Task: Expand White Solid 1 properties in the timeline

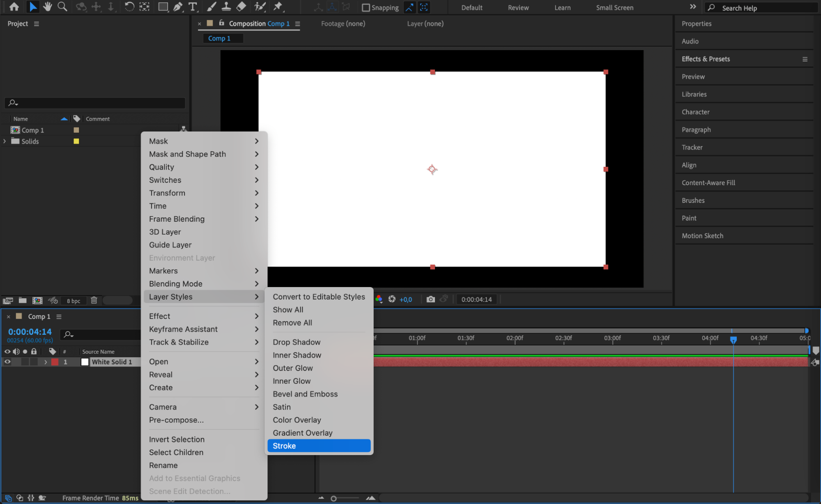Action: [x=46, y=362]
